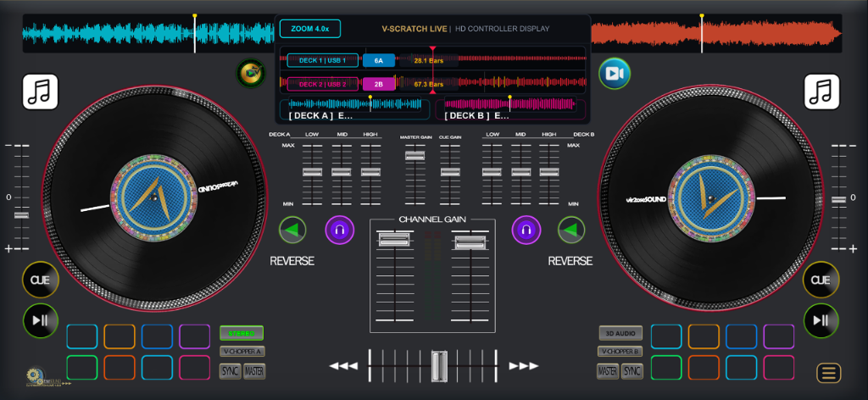The image size is (868, 400).
Task: Tap Deck A red-orange bottom-row pad
Action: click(x=120, y=367)
